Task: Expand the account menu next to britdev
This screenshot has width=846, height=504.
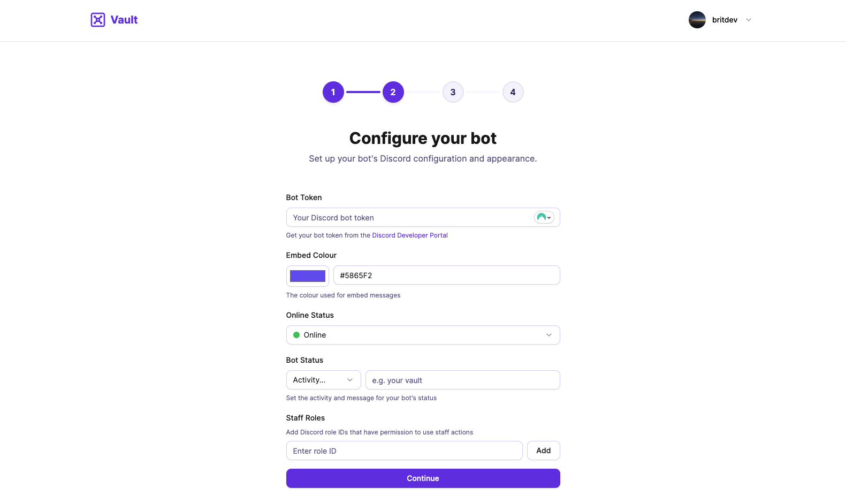Action: tap(748, 20)
